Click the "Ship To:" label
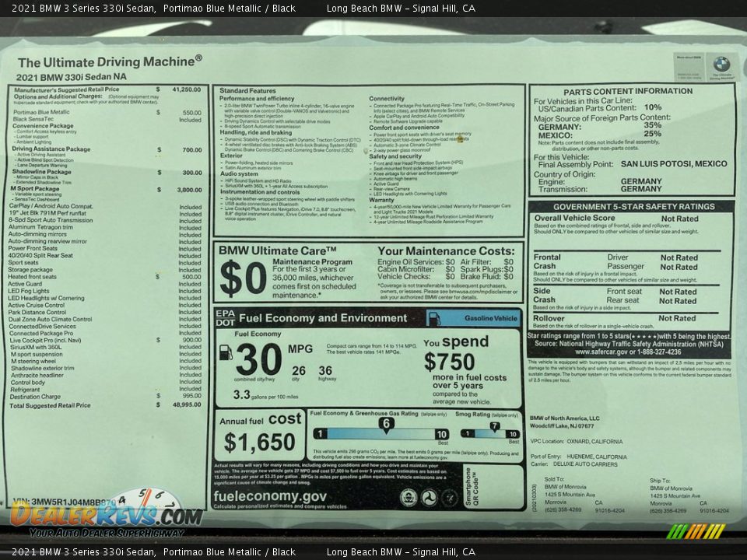Image resolution: width=747 pixels, height=560 pixels. click(660, 481)
